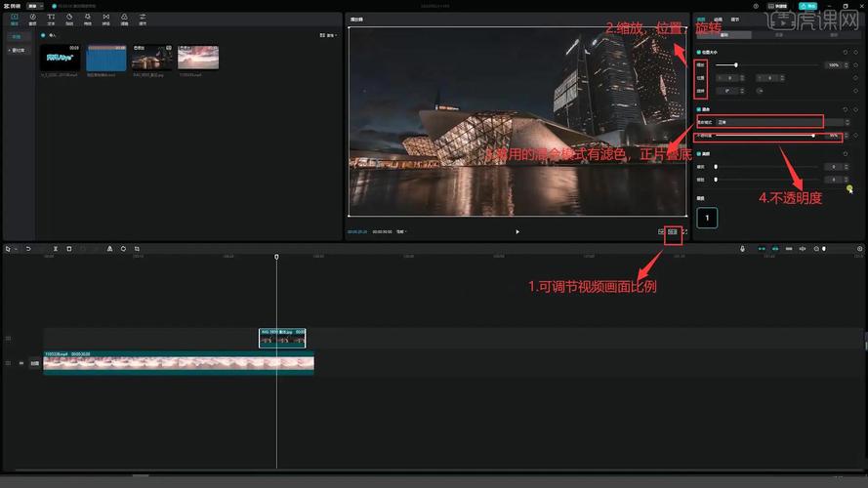This screenshot has height=488, width=868.
Task: Select the image clip on upper timeline track
Action: pyautogui.click(x=282, y=338)
